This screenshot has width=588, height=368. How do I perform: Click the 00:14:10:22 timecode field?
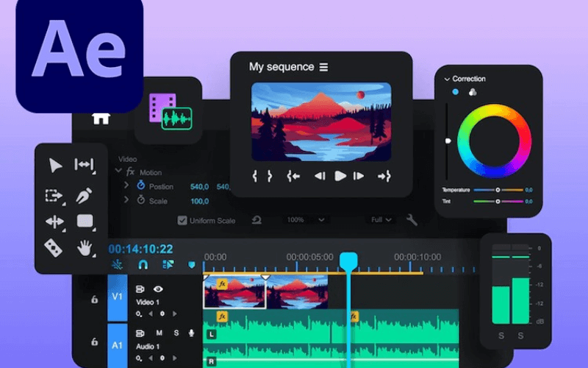[x=141, y=250]
